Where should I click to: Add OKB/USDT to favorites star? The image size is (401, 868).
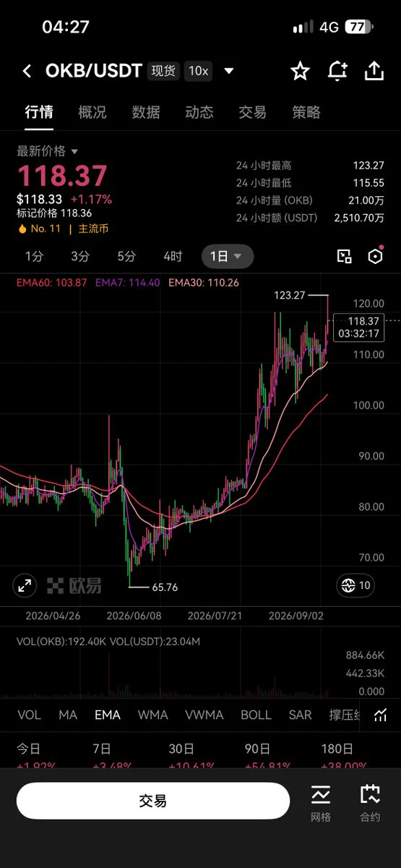(x=300, y=71)
